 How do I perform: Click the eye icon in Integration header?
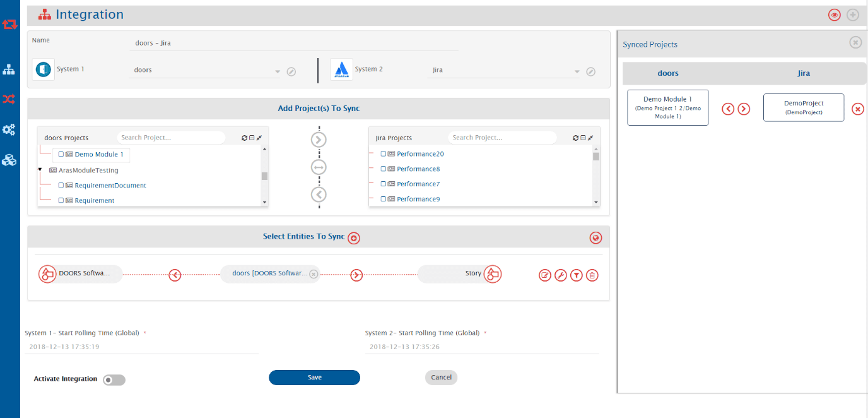(834, 15)
